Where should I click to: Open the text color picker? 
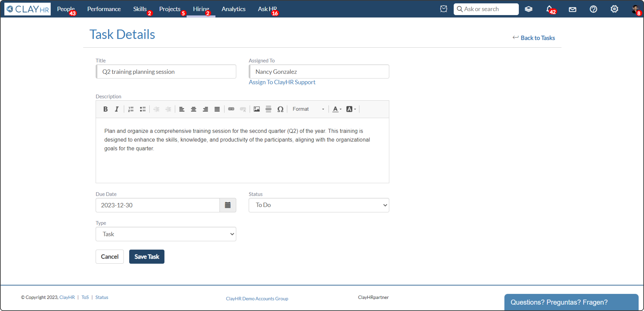pos(336,109)
